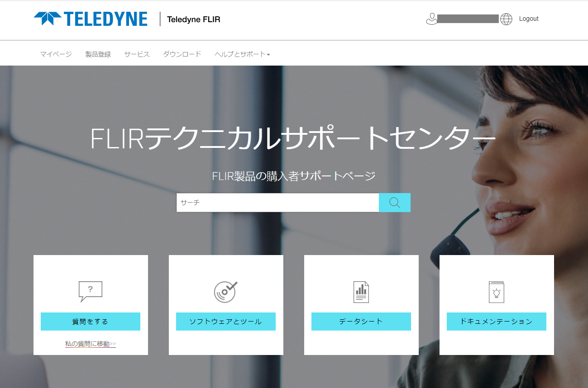Viewport: 588px width, 388px height.
Task: Open the ドキュメンテーション button
Action: [x=497, y=322]
